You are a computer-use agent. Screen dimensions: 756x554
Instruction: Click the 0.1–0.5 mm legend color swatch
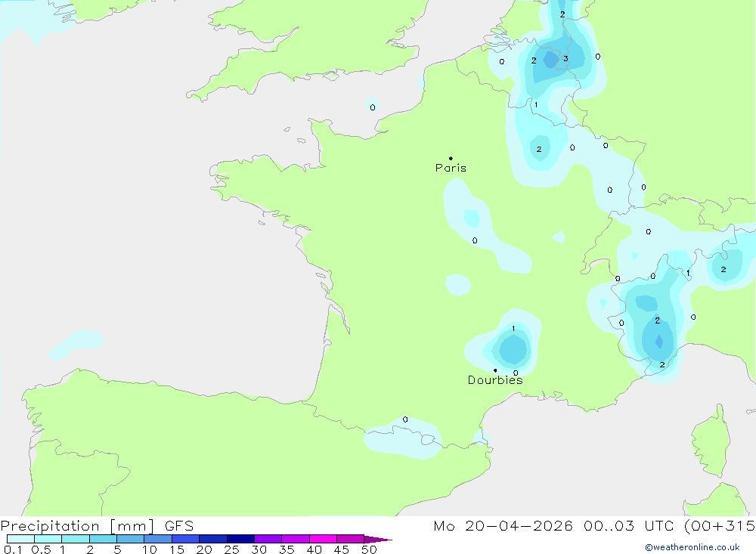20,539
